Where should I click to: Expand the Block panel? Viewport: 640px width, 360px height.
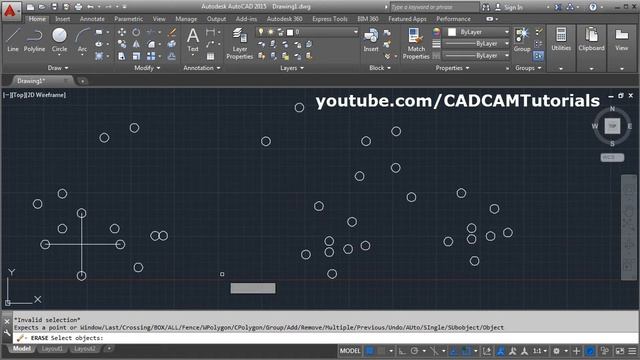[x=380, y=68]
